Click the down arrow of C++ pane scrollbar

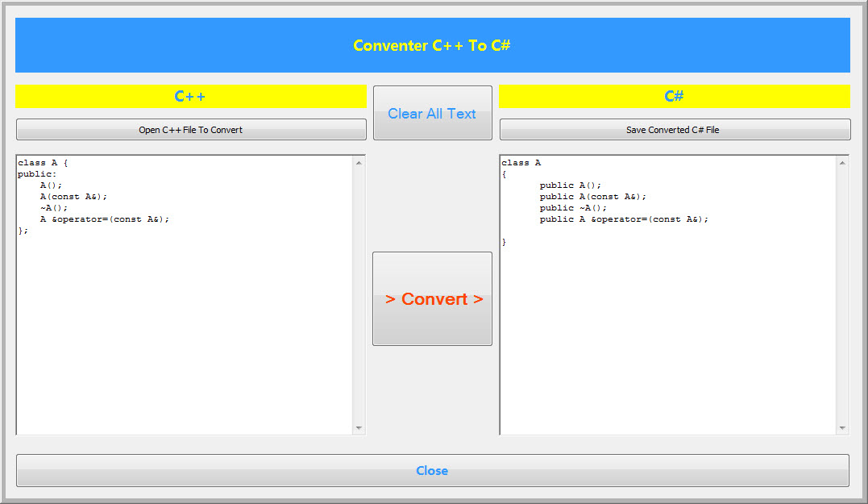[359, 428]
